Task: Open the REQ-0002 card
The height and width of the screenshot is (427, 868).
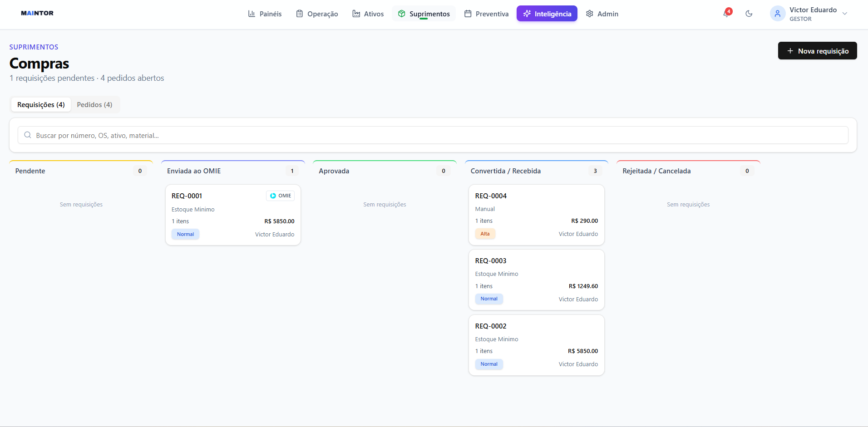Action: click(x=537, y=345)
